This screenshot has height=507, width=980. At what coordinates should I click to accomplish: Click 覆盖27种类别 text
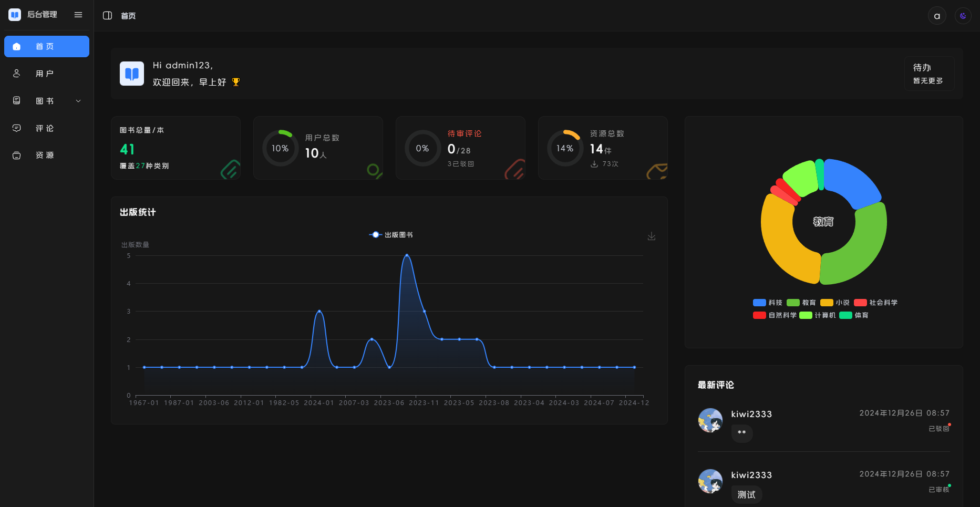coord(144,165)
